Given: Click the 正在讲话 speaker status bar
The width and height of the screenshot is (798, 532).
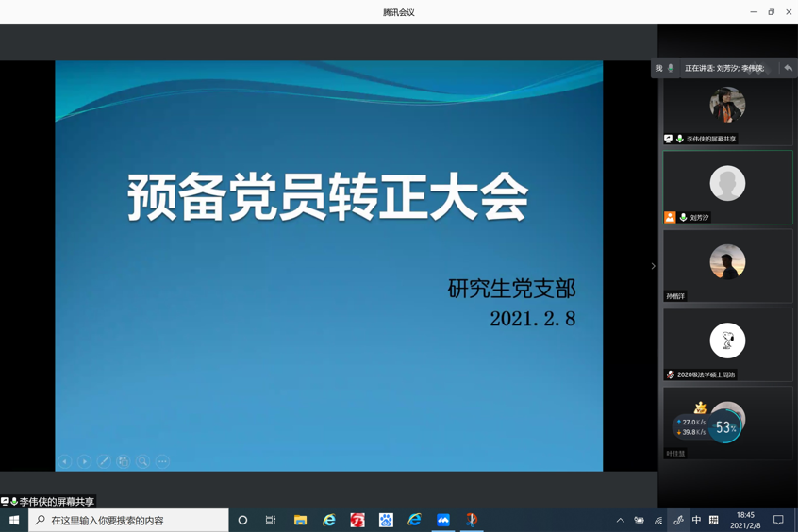Looking at the screenshot, I should 726,68.
